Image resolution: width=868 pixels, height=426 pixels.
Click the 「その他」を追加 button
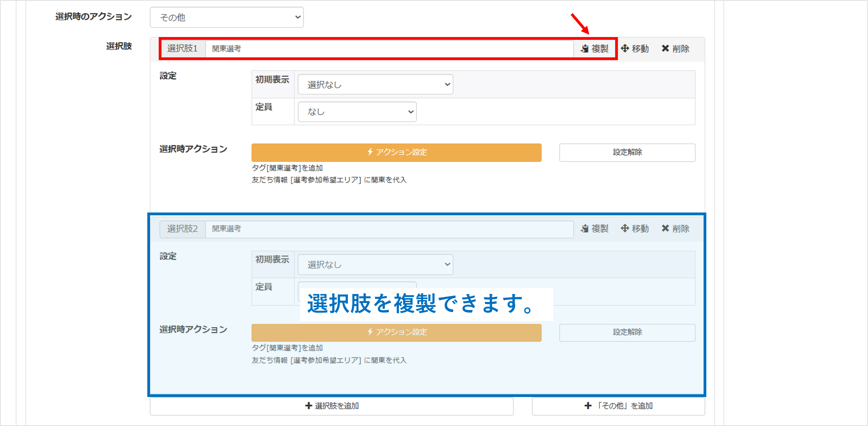[618, 406]
